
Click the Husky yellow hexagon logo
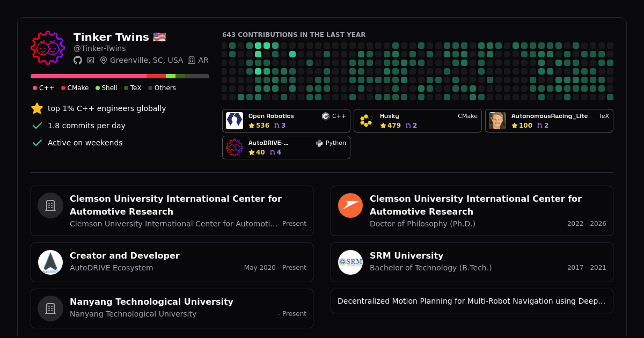pos(366,121)
